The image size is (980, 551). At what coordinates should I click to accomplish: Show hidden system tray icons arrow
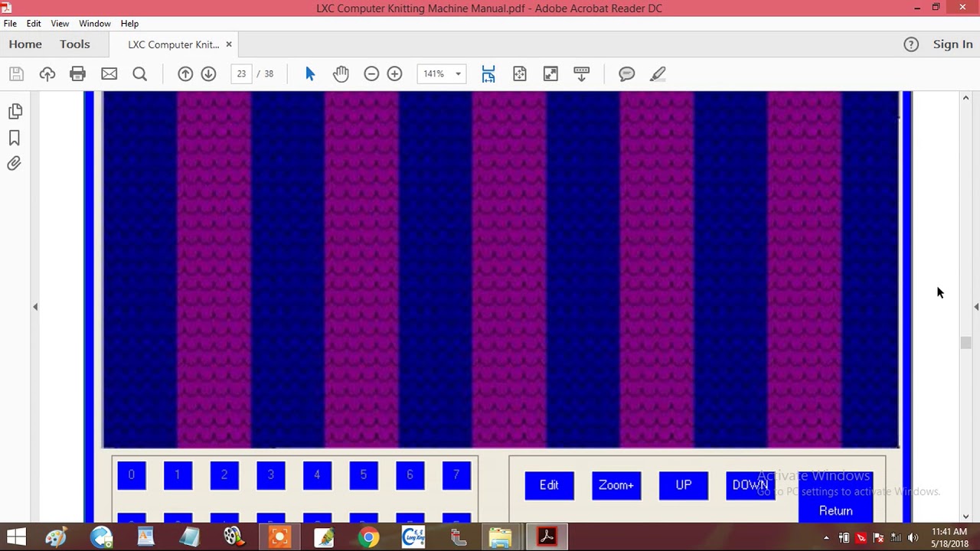click(826, 537)
